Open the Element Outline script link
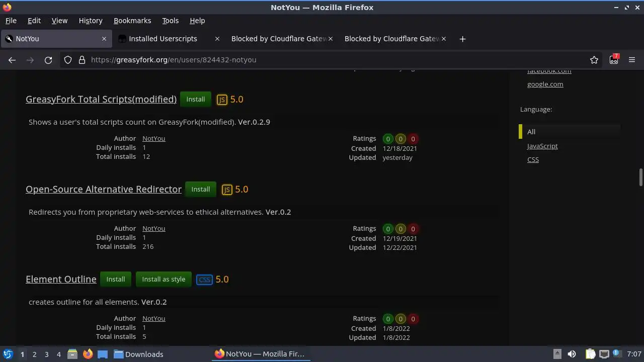Screen dimensions: 644x362 [61, 280]
